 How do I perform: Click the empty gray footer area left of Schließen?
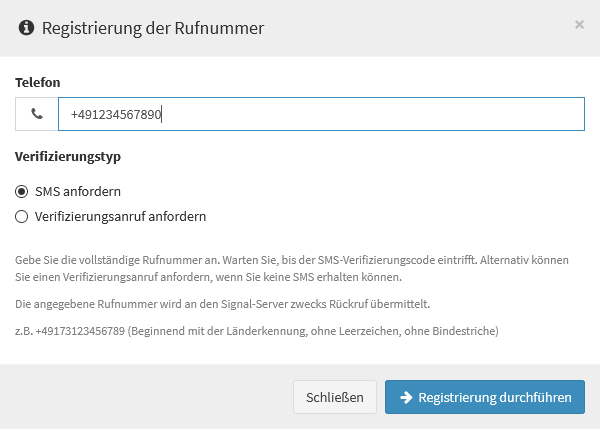point(145,397)
